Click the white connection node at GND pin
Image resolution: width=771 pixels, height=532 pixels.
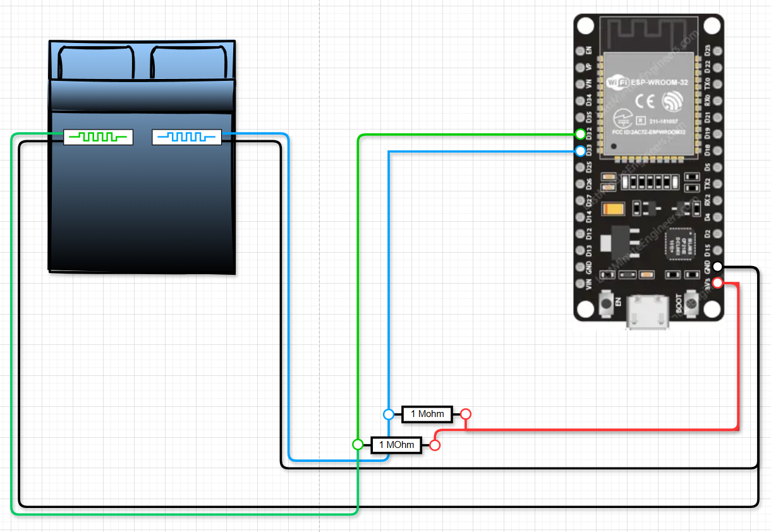717,267
